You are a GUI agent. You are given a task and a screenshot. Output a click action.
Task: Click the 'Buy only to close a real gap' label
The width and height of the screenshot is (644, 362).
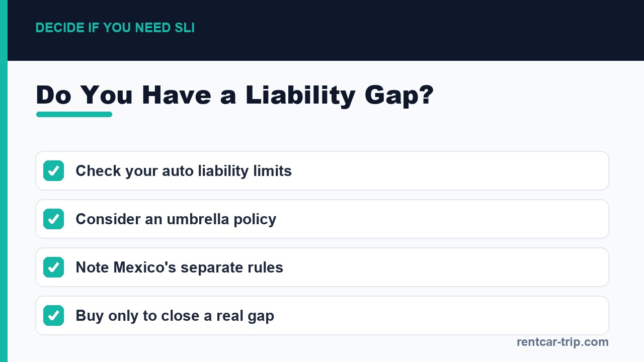coord(175,316)
